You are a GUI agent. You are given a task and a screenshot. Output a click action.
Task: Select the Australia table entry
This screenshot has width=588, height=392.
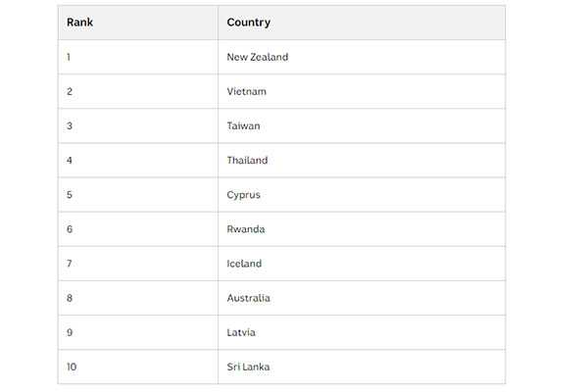click(x=249, y=298)
